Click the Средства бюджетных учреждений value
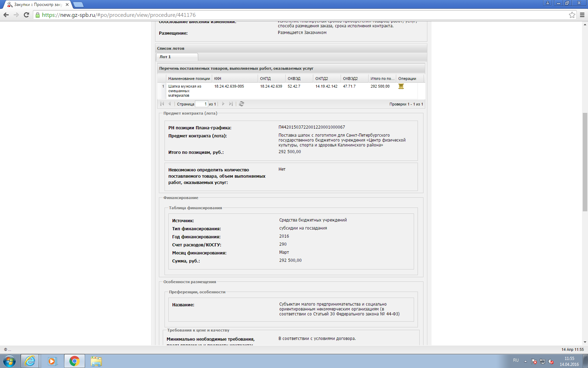This screenshot has width=588, height=368. click(313, 220)
